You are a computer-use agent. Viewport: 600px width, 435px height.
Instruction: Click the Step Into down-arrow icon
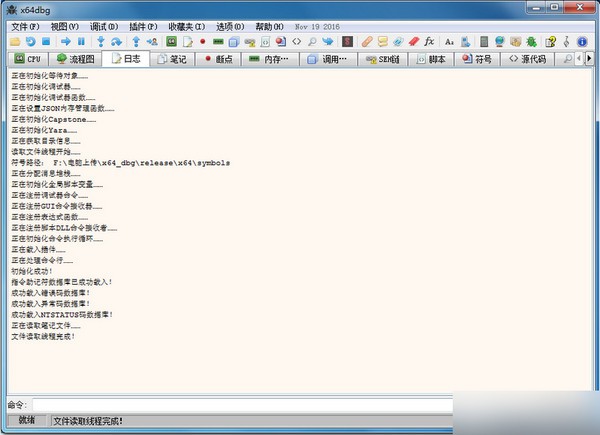(101, 41)
